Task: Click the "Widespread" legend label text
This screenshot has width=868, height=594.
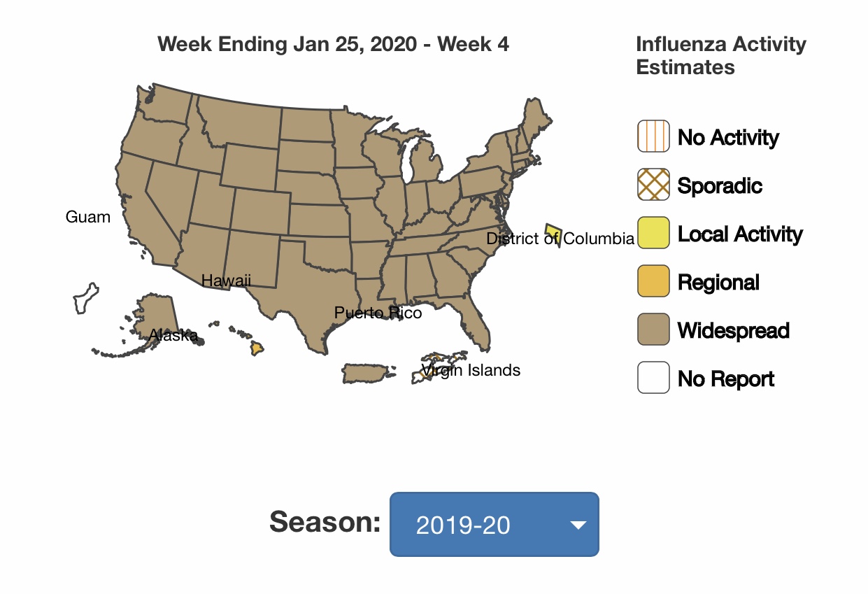Action: coord(734,330)
